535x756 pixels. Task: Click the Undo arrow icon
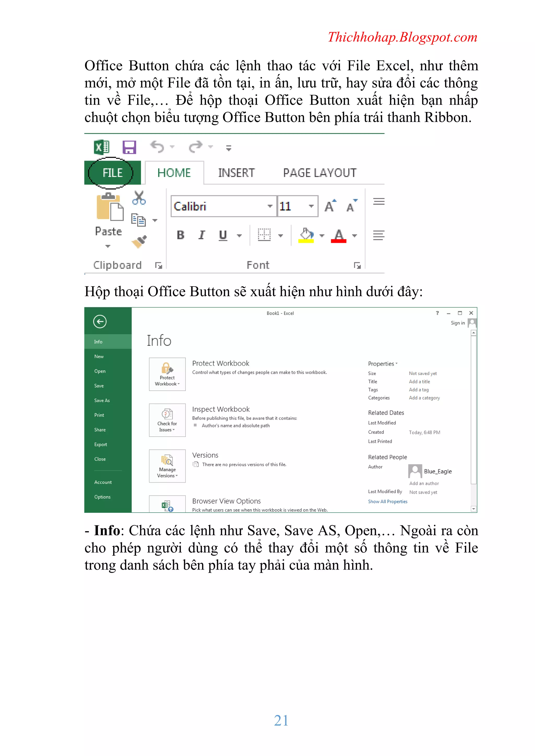(x=157, y=146)
